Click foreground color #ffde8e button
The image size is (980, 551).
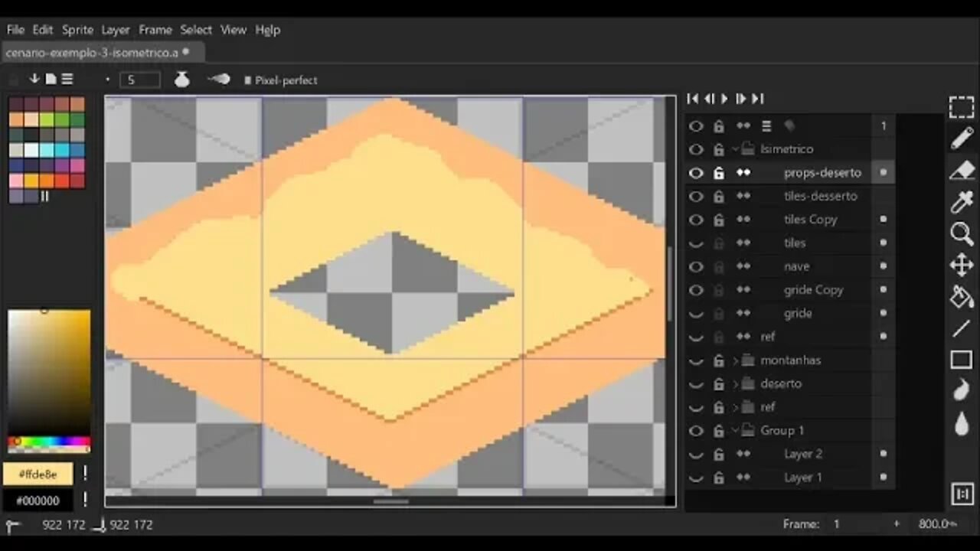tap(38, 474)
